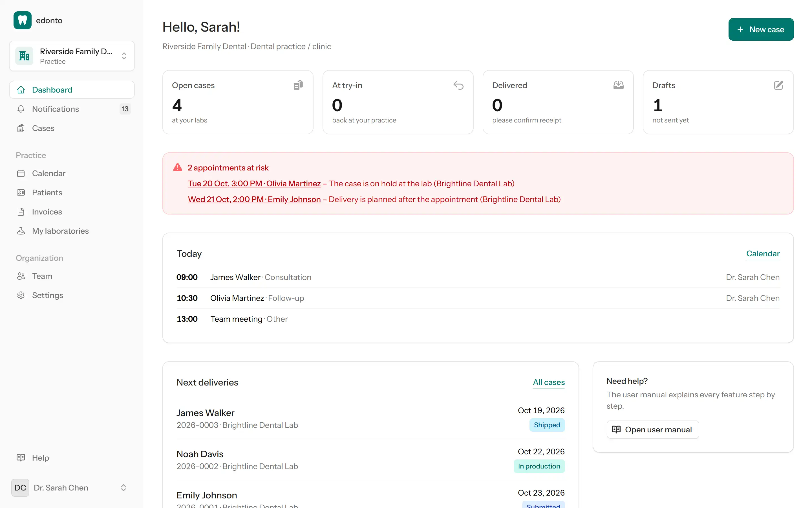The image size is (812, 508).
Task: Click the My laboratories flask icon
Action: (x=21, y=231)
